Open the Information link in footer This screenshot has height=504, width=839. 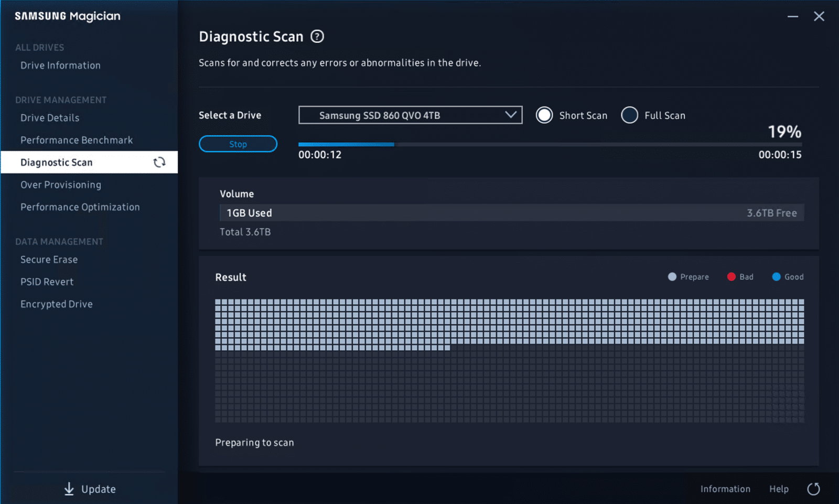tap(725, 489)
